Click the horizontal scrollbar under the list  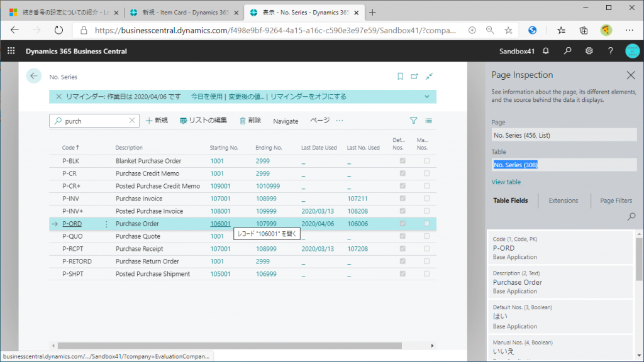click(x=230, y=346)
